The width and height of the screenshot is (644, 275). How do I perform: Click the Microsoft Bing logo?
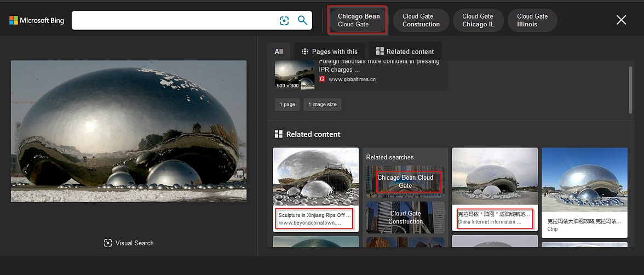tap(37, 21)
